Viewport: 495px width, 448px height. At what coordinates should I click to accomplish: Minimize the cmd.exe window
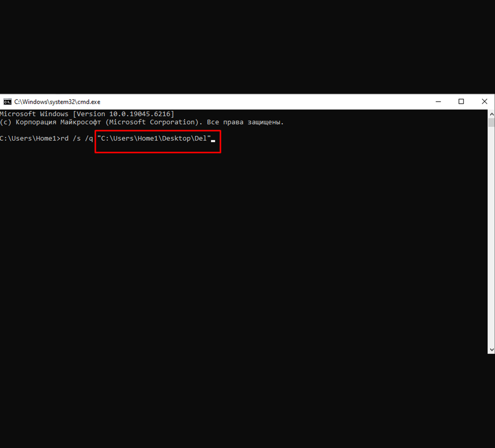pyautogui.click(x=438, y=102)
